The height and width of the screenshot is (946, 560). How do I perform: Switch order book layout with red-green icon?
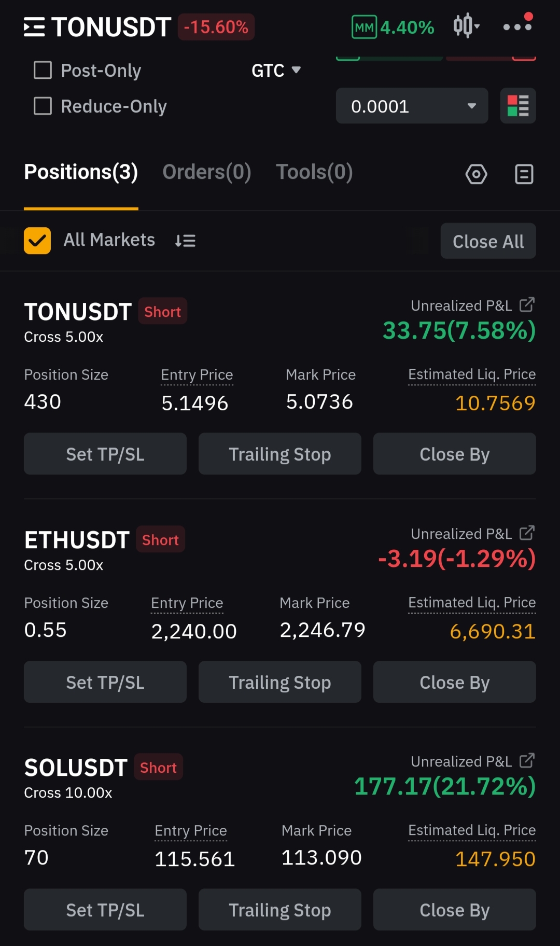pos(518,106)
